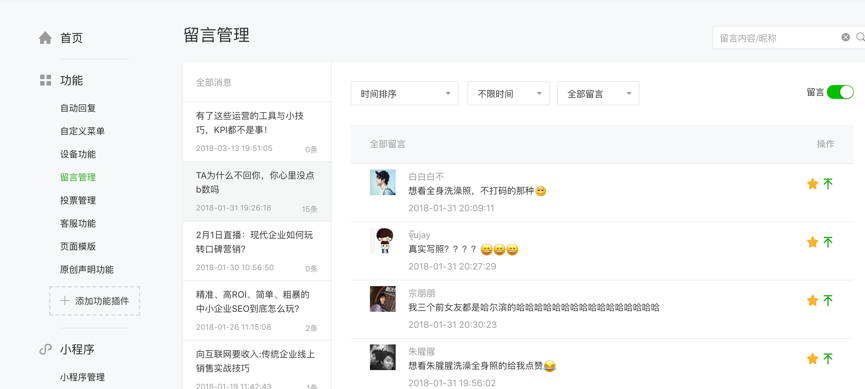The height and width of the screenshot is (389, 865).
Task: Click the comment text 想看全身洗澡照，不打码的那种
Action: coord(471,191)
